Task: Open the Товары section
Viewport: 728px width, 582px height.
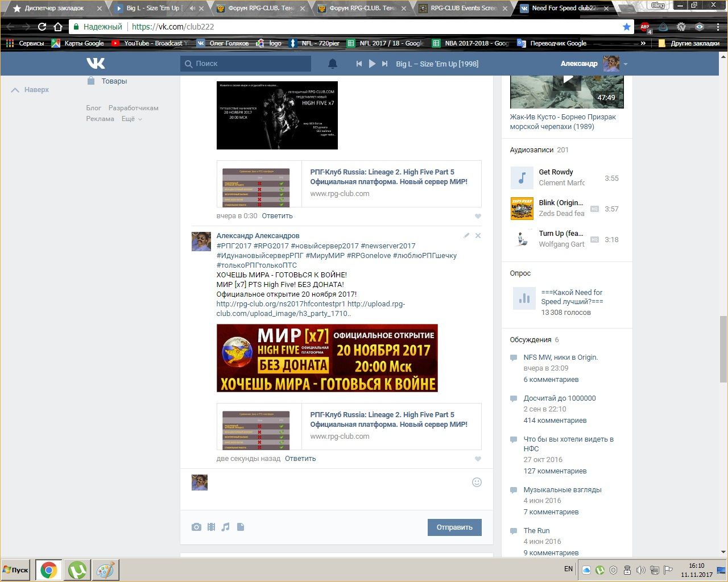Action: pos(107,81)
